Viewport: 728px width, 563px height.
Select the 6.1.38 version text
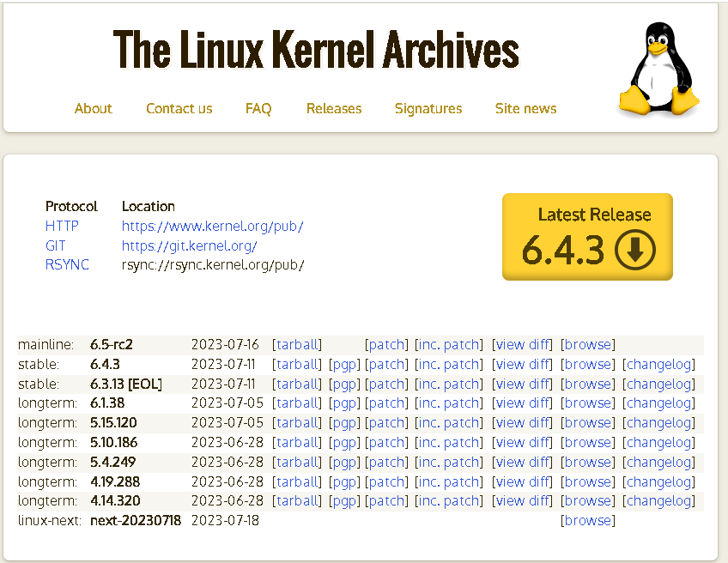(107, 403)
